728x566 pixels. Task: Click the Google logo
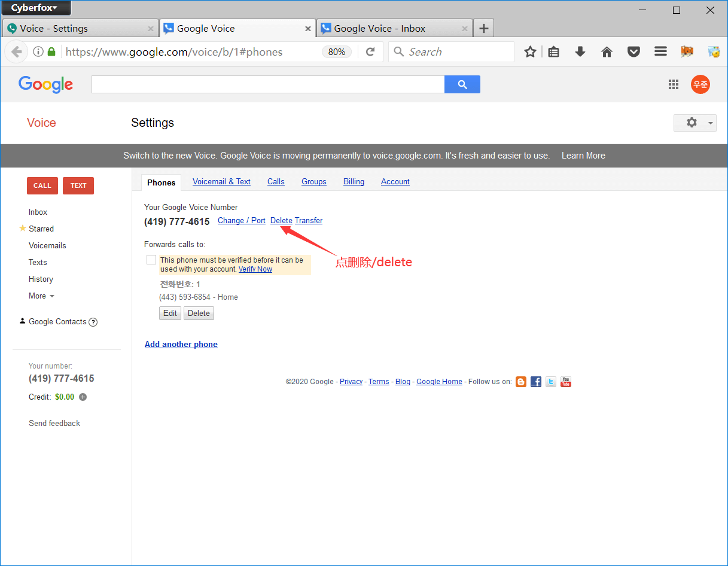(x=45, y=84)
